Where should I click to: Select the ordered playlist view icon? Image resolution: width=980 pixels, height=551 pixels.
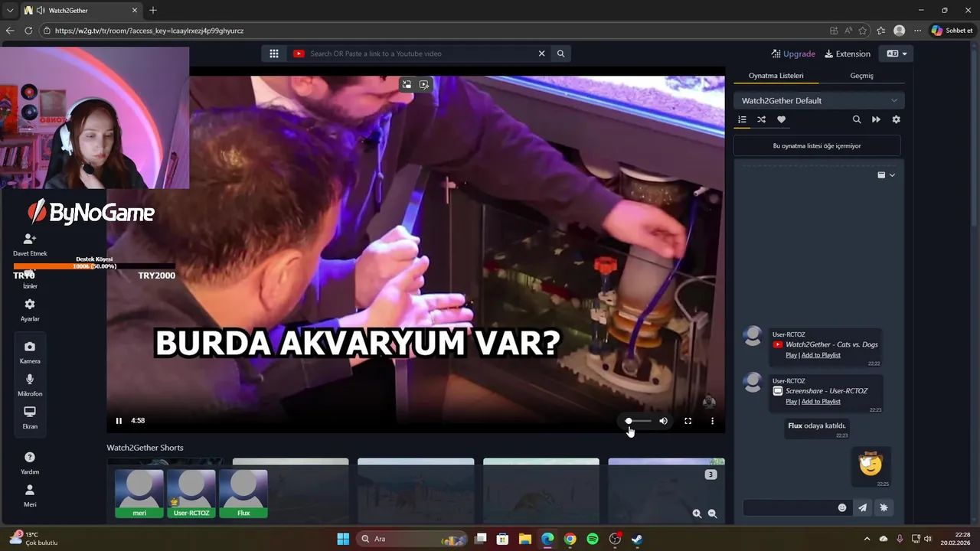coord(742,119)
